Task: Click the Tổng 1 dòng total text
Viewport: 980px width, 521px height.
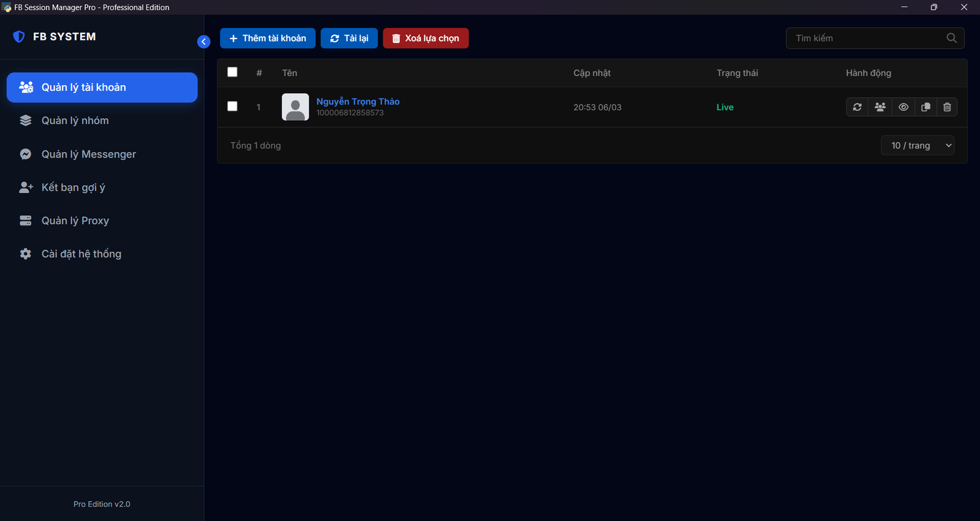Action: click(x=255, y=146)
